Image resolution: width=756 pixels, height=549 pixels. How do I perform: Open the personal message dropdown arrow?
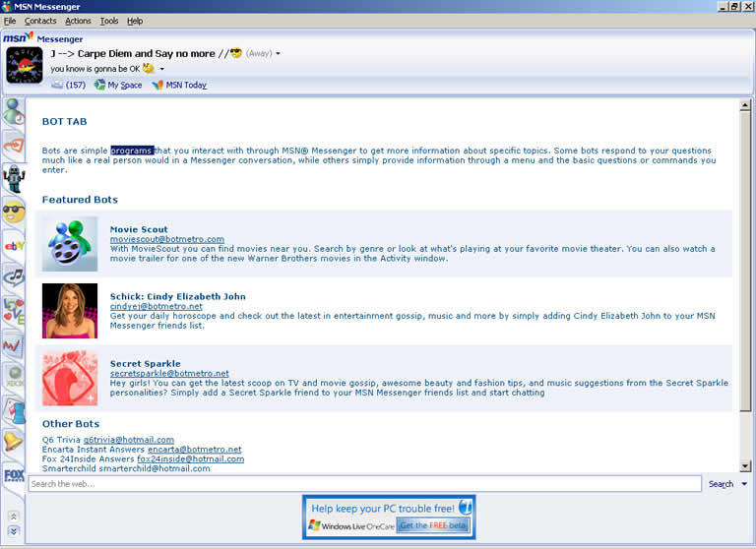(x=162, y=69)
